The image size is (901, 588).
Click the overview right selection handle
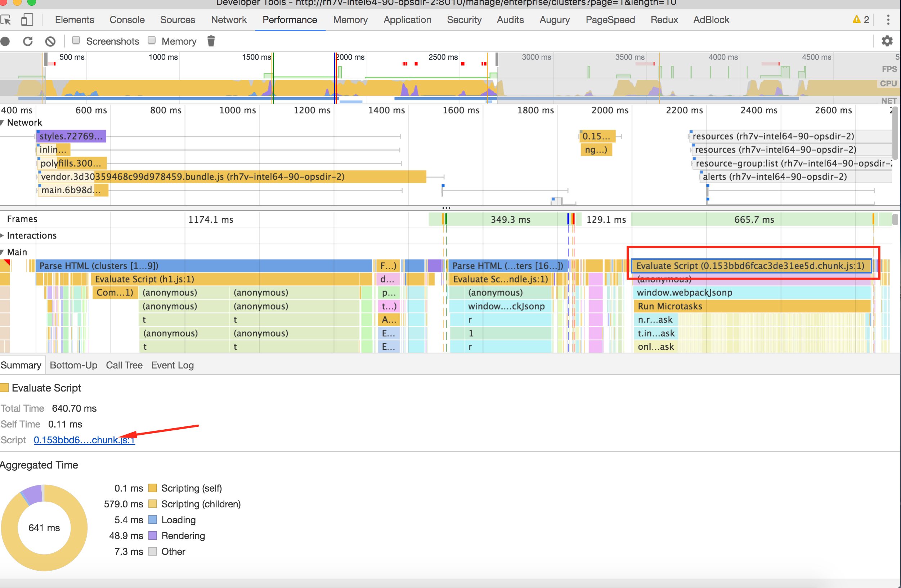(x=496, y=60)
